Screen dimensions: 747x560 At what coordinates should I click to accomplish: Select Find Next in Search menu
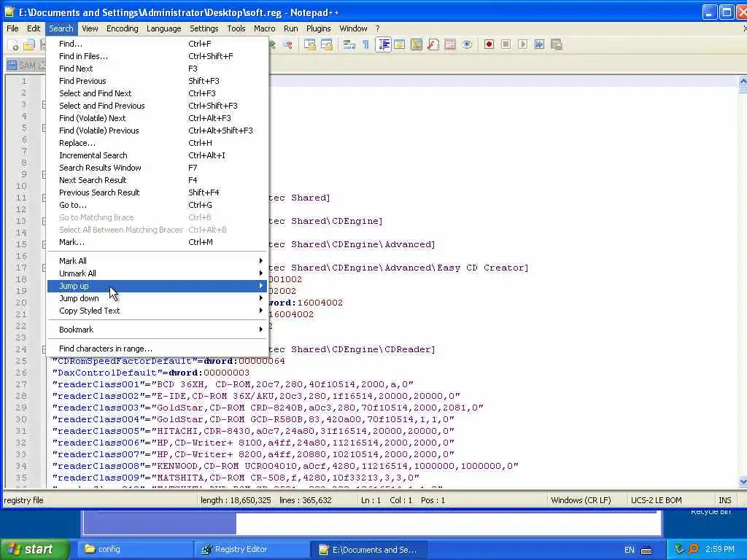[x=157, y=69]
